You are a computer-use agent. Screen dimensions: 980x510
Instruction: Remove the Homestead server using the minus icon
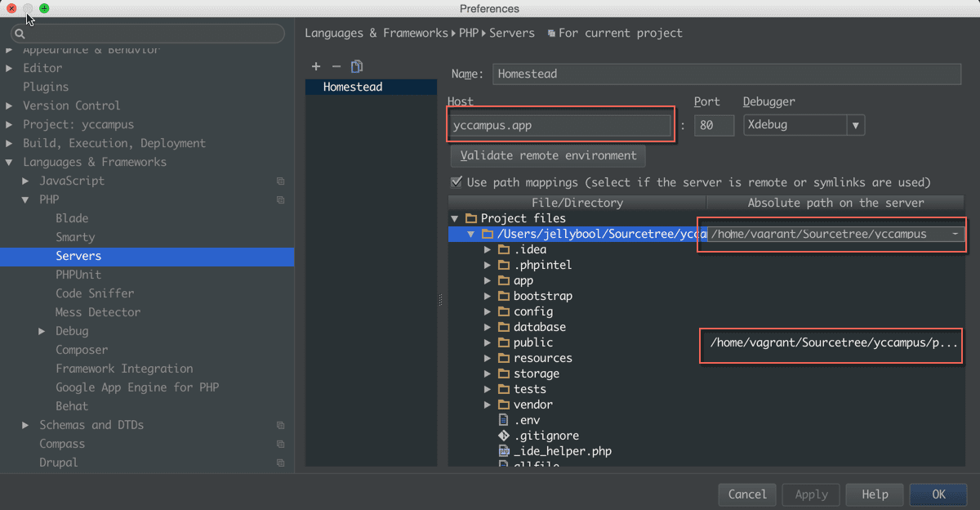338,66
